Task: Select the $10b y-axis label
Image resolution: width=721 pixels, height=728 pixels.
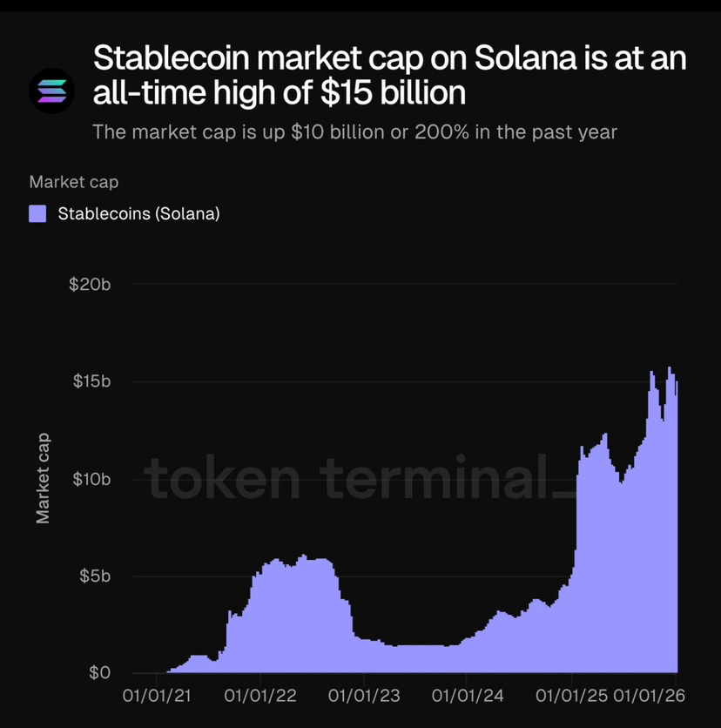Action: point(90,479)
